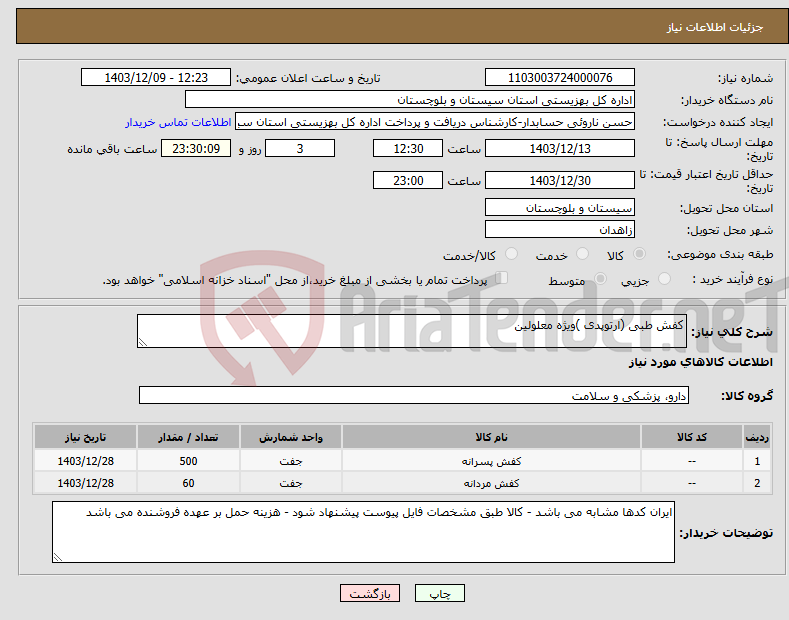
Task: Click the اطلاعات کالاهای مورد نیاز heading
Action: click(700, 362)
